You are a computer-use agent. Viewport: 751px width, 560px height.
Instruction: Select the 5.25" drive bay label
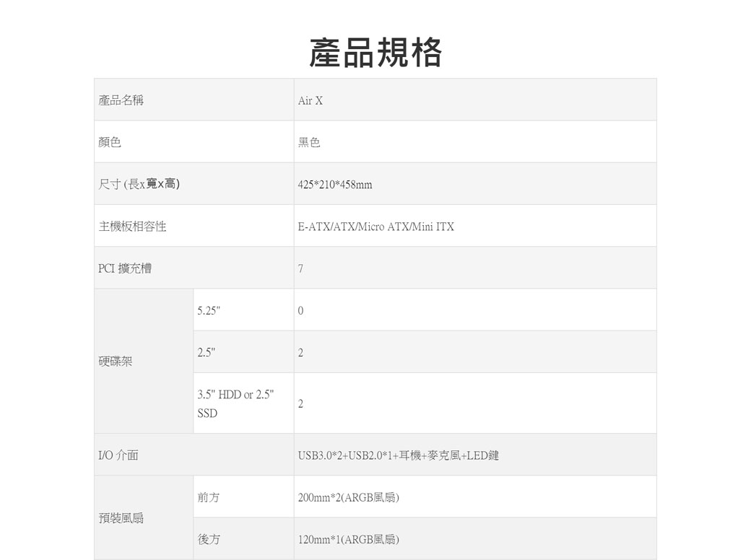(x=208, y=311)
